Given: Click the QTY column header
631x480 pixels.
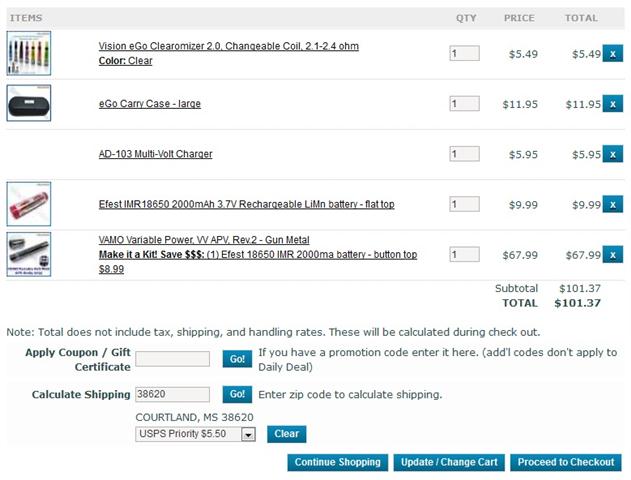Looking at the screenshot, I should (466, 18).
